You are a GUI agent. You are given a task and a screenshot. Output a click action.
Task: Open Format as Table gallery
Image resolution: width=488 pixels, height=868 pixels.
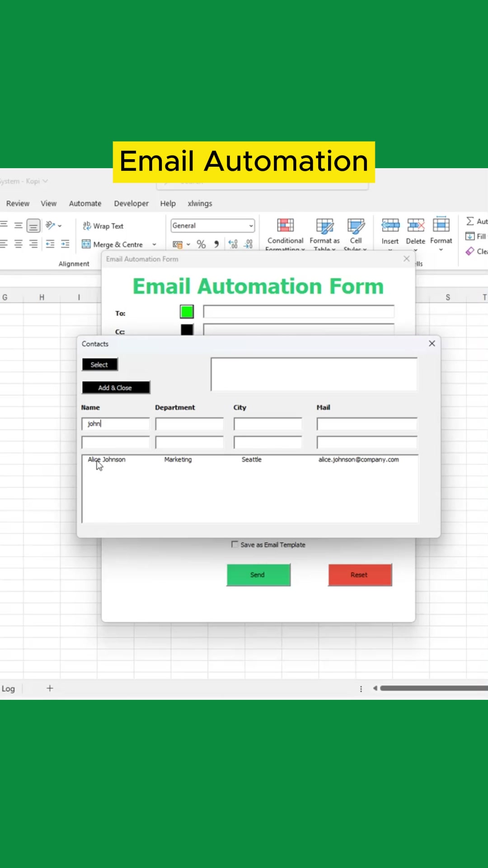coord(324,234)
